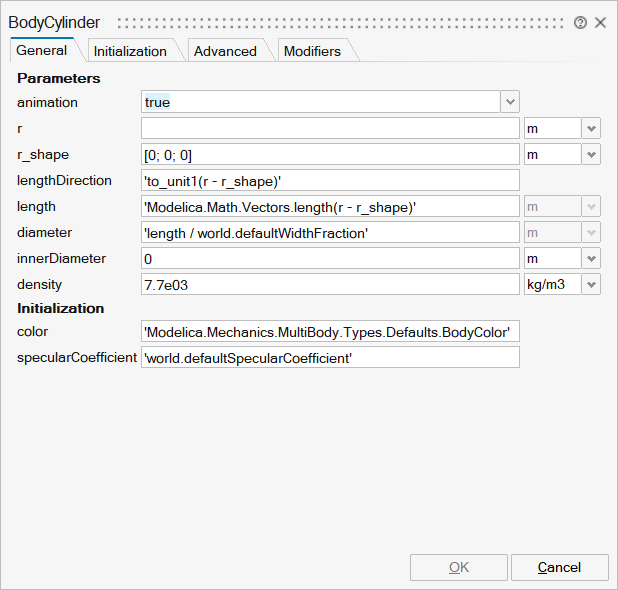Select the Modifiers tab
618x590 pixels.
tap(312, 51)
